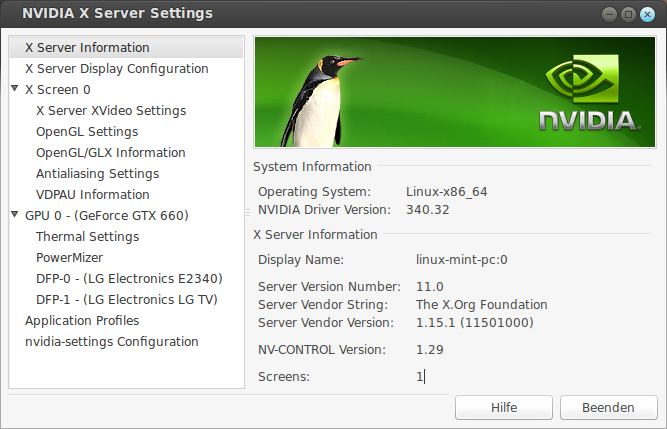Select DFP-0 LG Electronics E2340 display
The width and height of the screenshot is (667, 429).
[x=129, y=278]
